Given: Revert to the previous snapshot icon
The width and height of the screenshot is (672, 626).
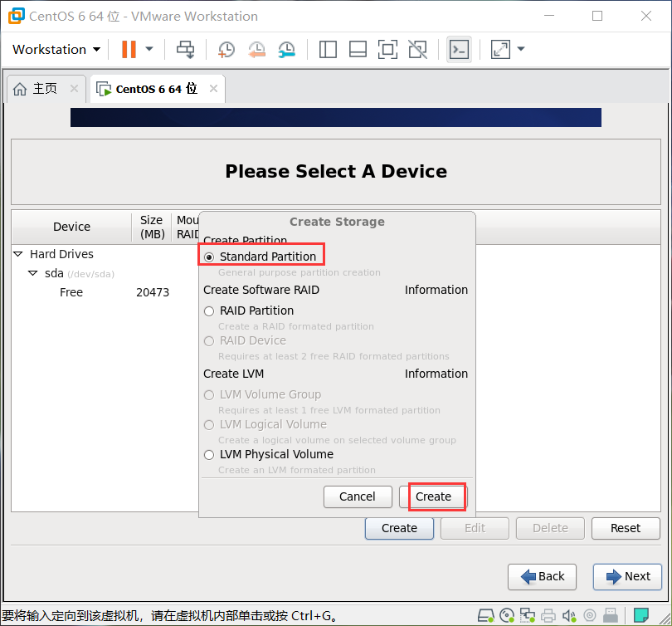Looking at the screenshot, I should click(256, 49).
